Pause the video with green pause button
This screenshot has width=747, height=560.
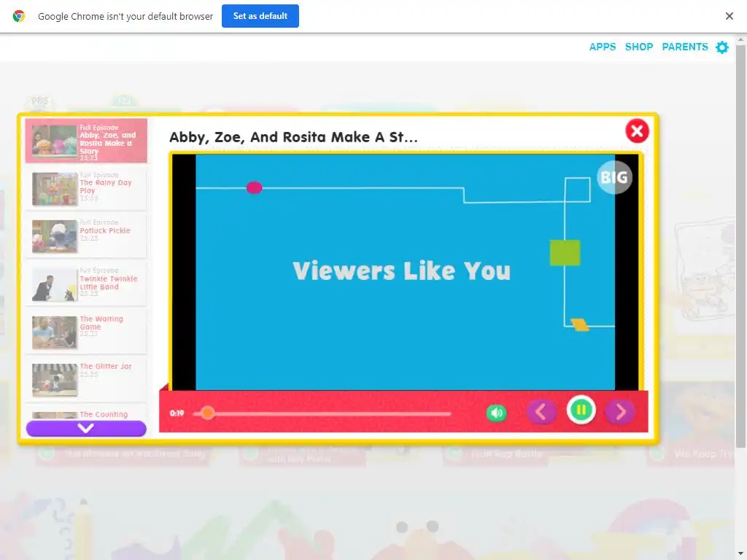coord(581,410)
